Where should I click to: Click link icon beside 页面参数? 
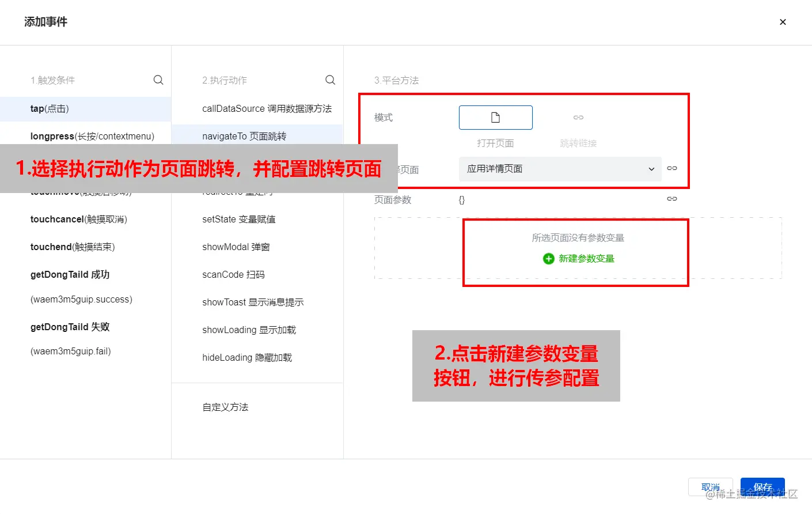672,199
